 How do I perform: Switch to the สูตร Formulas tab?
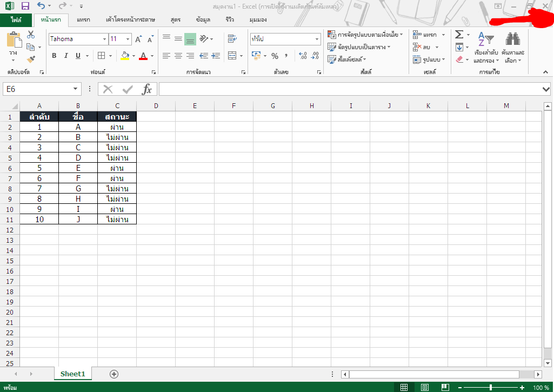click(176, 20)
